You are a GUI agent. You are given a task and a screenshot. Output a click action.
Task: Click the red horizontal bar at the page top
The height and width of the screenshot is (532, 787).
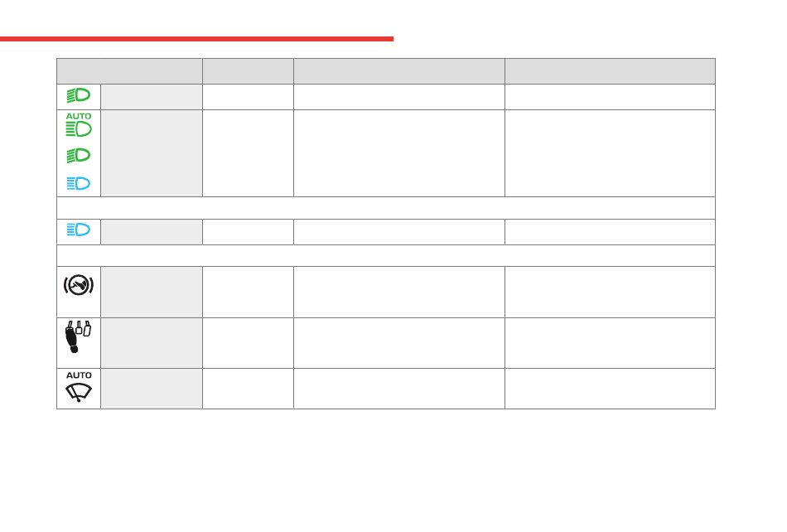(197, 39)
